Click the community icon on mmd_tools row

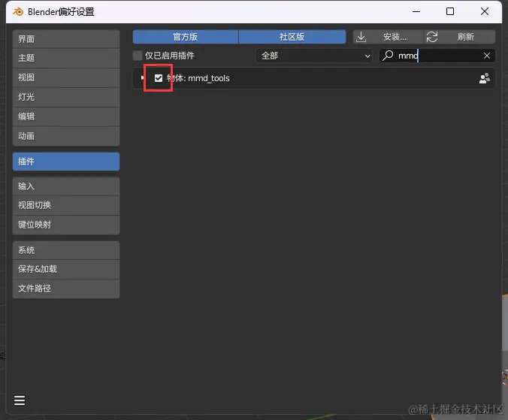click(485, 78)
